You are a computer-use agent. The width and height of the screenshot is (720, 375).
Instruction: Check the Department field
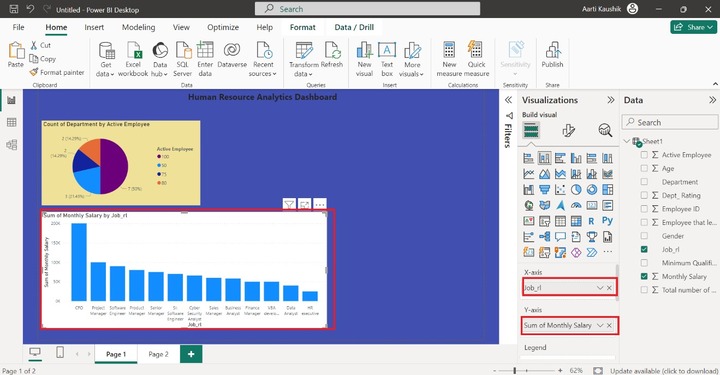(x=644, y=182)
